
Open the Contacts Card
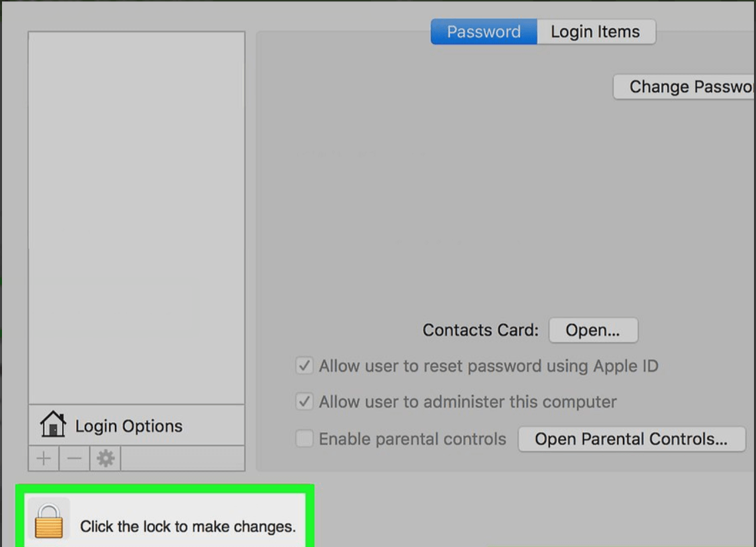pyautogui.click(x=593, y=330)
